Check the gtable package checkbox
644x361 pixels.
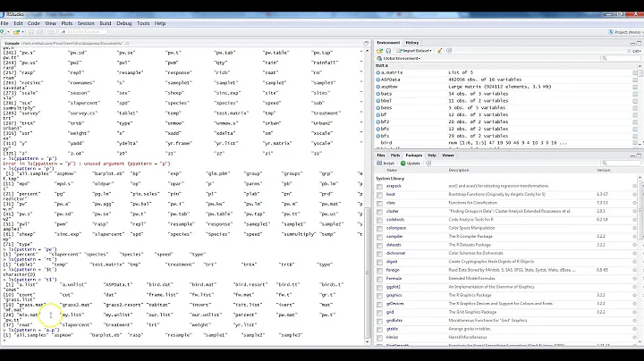pos(379,330)
